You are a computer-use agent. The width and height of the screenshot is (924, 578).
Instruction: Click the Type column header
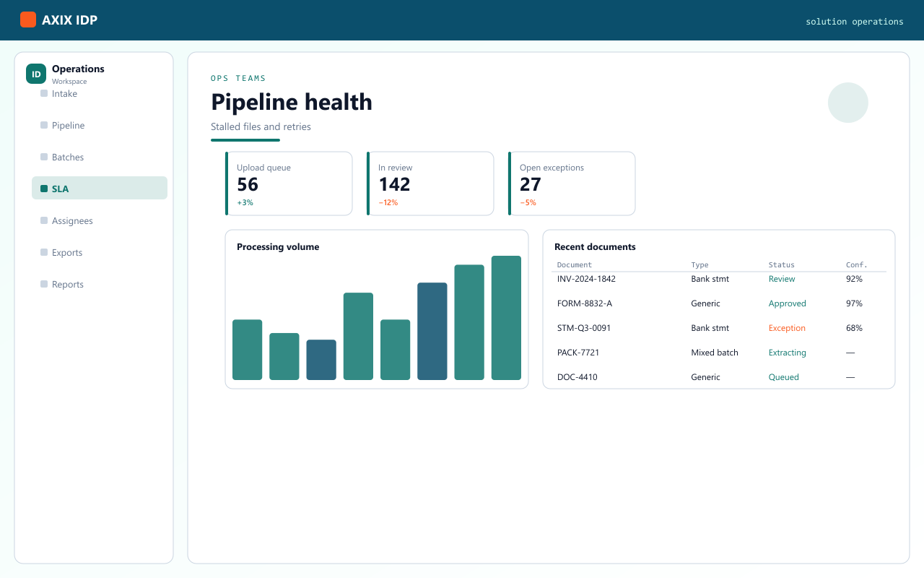699,265
